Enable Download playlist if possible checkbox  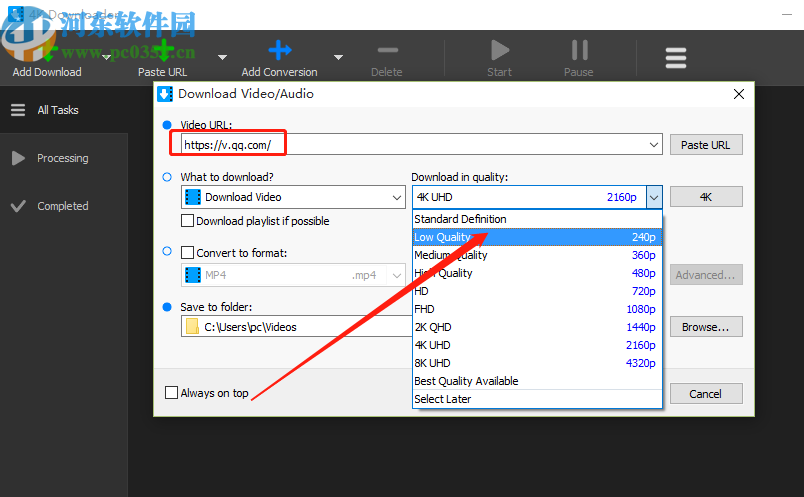point(188,221)
